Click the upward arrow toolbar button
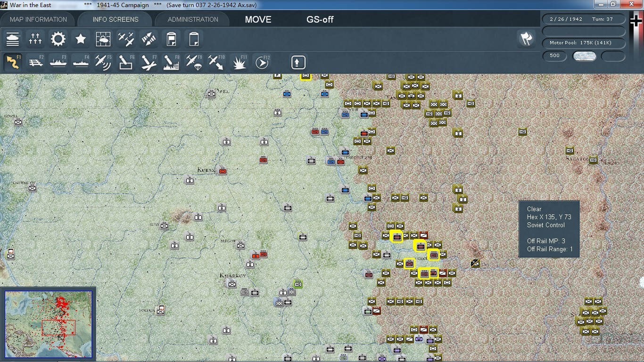Image resolution: width=644 pixels, height=362 pixels. [298, 62]
